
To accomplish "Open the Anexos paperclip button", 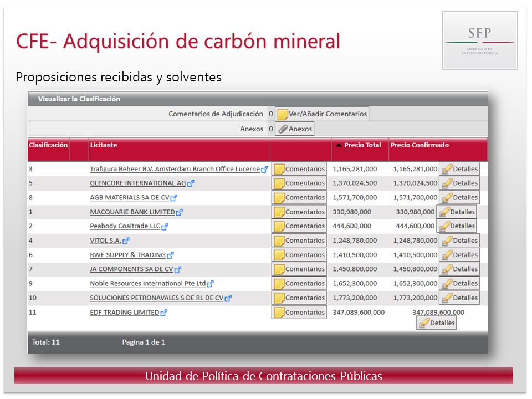I will click(x=294, y=129).
